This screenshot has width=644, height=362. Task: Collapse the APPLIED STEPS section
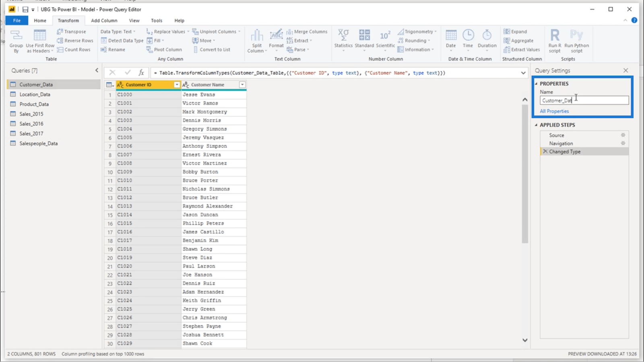tap(536, 125)
